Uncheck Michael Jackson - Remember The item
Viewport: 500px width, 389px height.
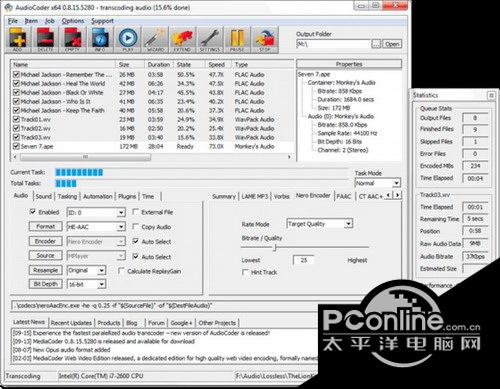(16, 74)
